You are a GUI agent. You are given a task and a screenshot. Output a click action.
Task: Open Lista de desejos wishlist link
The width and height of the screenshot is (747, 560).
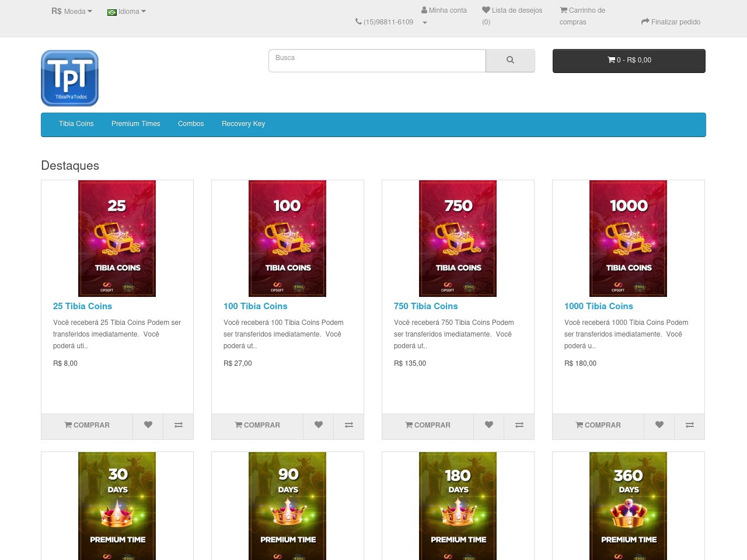512,16
